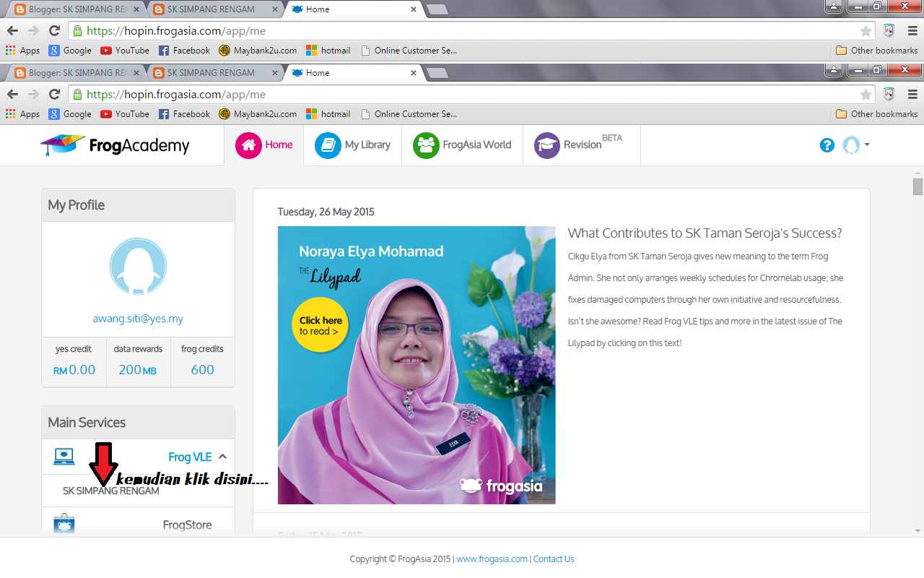Open Other bookmarks folder in lower bookmarks bar
This screenshot has height=578, width=924.
[x=876, y=114]
